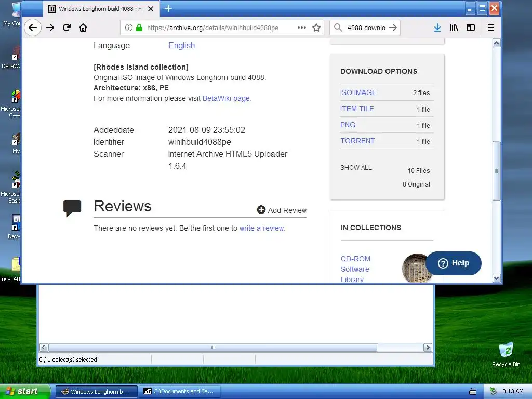
Task: Maximize the Firefox window
Action: (x=482, y=8)
